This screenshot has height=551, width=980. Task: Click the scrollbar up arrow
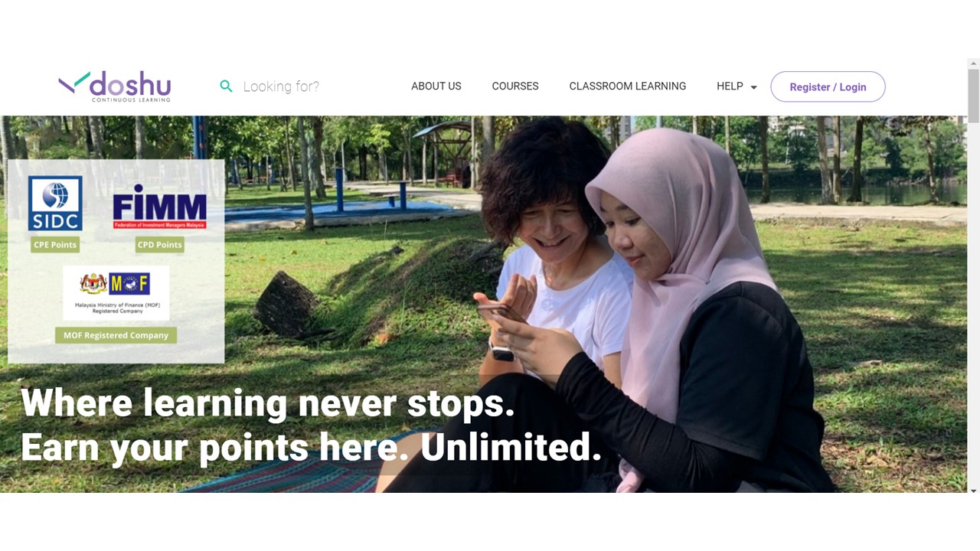(x=973, y=64)
